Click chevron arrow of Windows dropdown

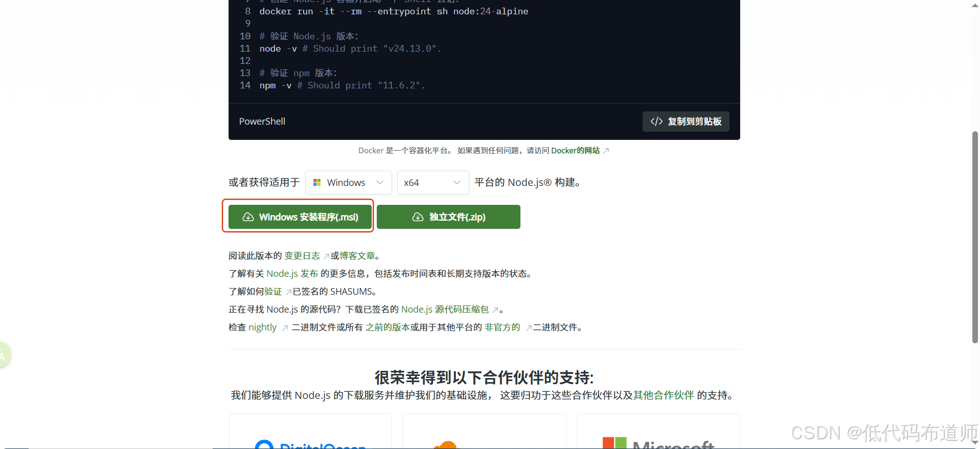coord(380,182)
